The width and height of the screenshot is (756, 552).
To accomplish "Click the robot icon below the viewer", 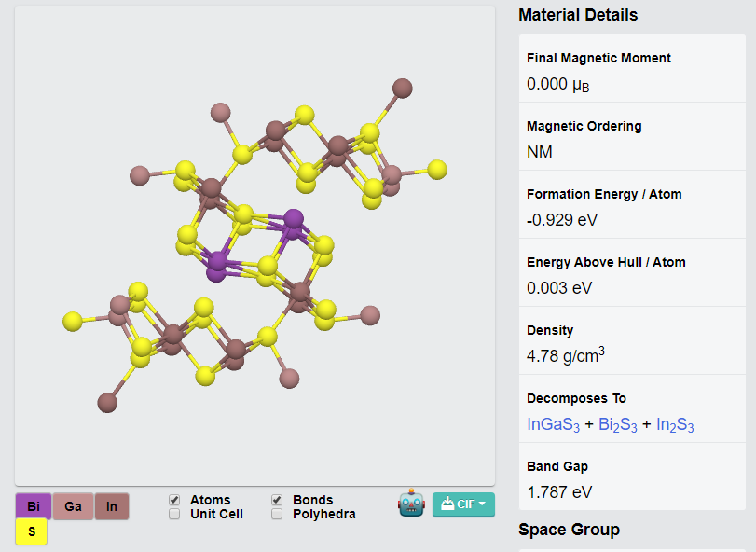I will coord(411,504).
